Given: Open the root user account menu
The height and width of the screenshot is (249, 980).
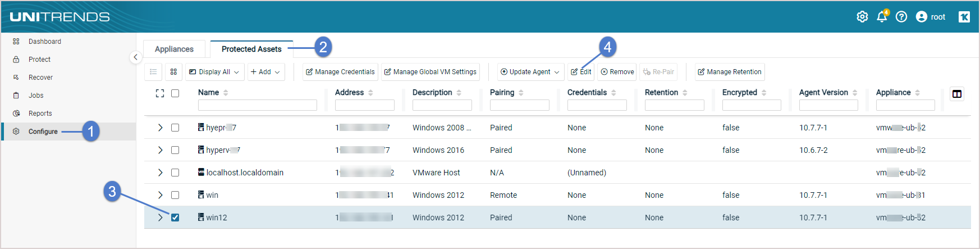Looking at the screenshot, I should 931,17.
